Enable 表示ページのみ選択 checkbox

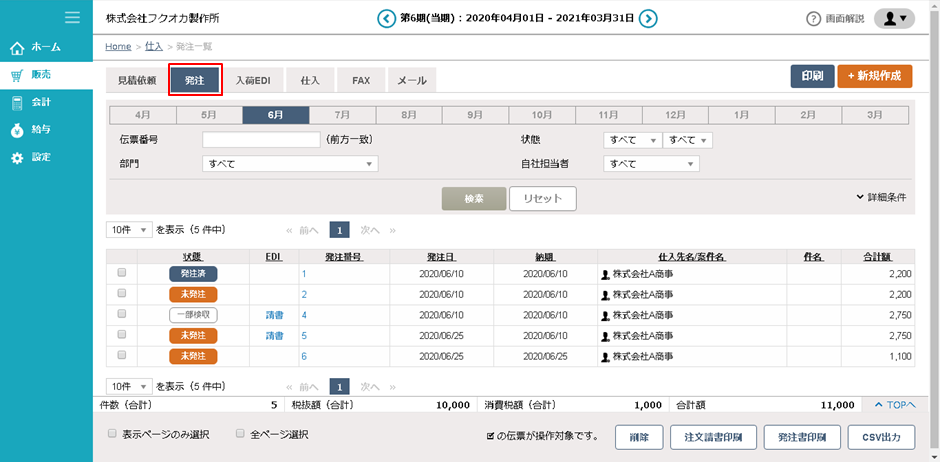112,435
